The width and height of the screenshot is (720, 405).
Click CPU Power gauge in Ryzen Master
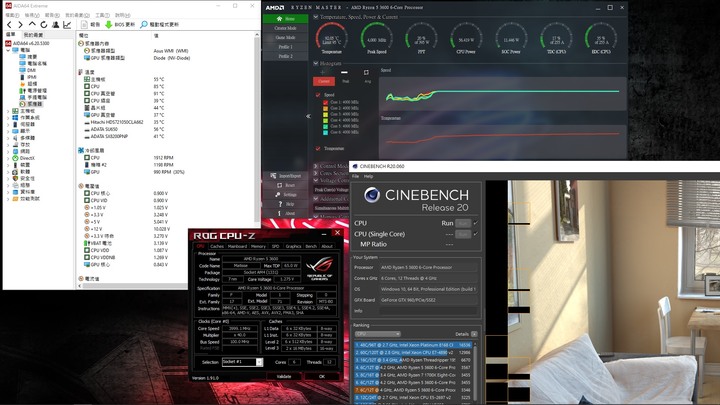point(466,38)
